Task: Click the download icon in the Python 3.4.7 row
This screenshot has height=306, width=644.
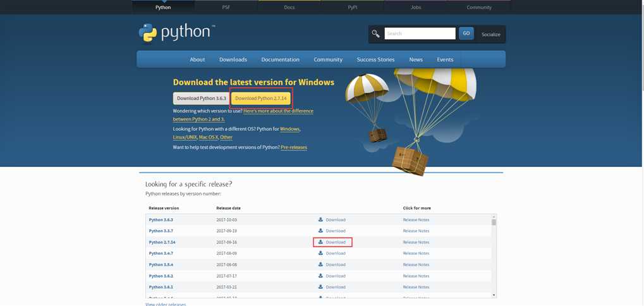Action: pos(321,253)
